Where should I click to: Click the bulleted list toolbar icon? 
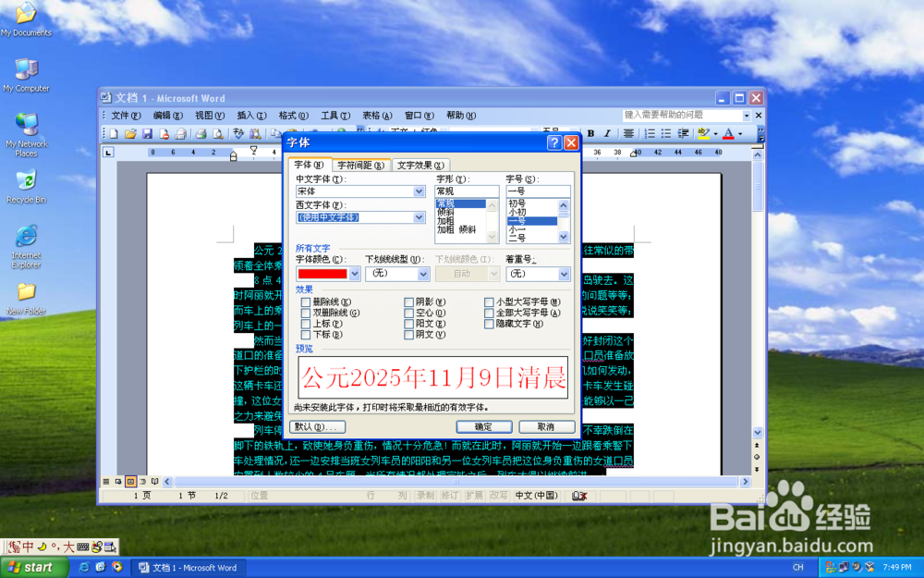(x=666, y=134)
